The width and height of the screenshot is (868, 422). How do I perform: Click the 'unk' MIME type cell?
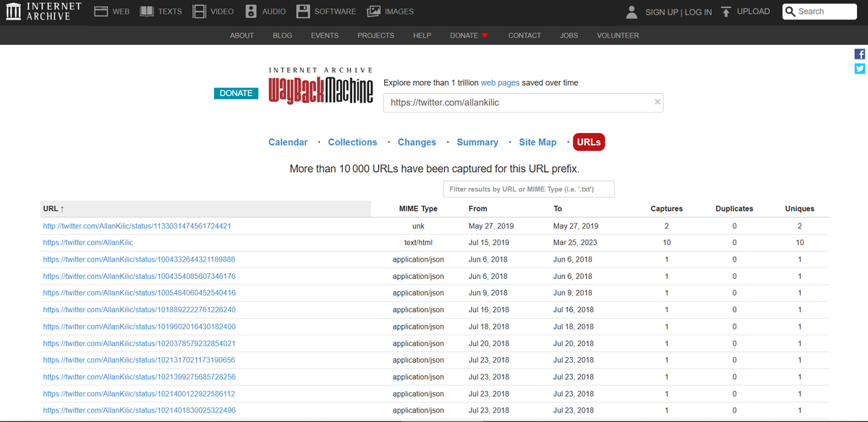(x=418, y=226)
